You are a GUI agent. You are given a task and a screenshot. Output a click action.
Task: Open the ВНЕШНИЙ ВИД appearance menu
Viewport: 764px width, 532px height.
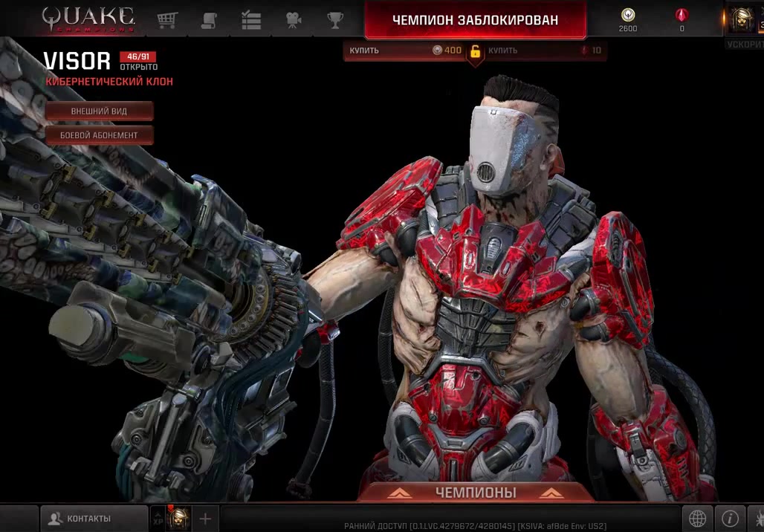click(99, 111)
